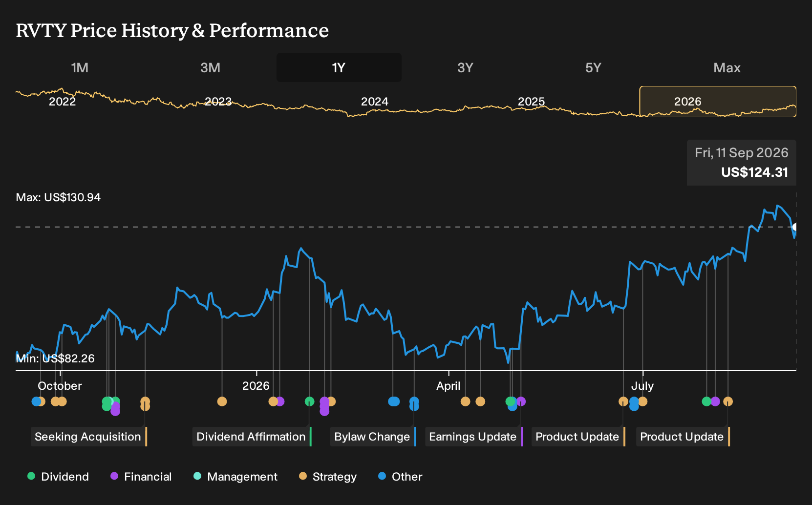The width and height of the screenshot is (812, 505).
Task: Switch to the 5Y time range tab
Action: pos(593,67)
